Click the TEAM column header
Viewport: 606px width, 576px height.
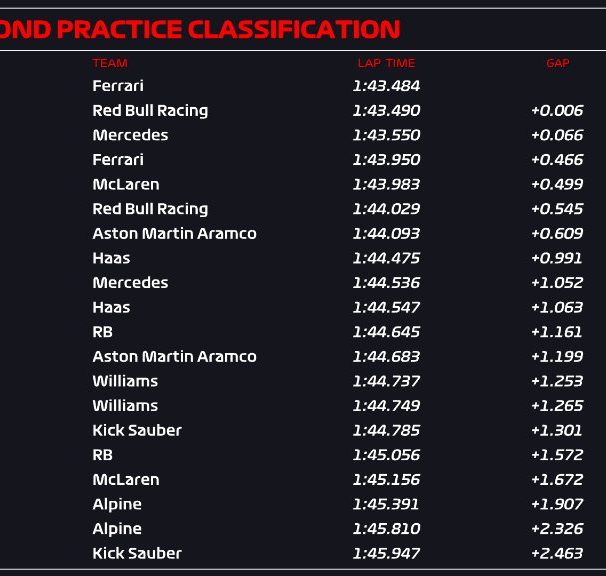pos(110,63)
